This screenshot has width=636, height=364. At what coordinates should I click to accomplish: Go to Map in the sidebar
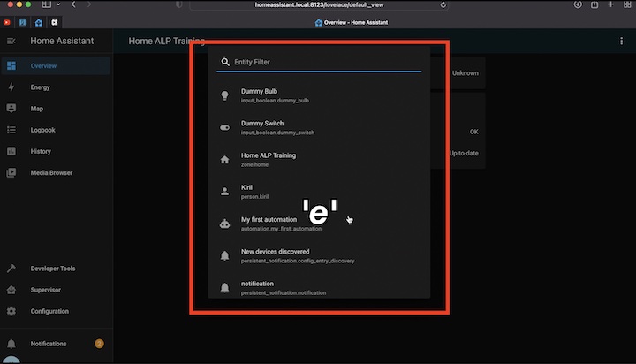[56, 109]
